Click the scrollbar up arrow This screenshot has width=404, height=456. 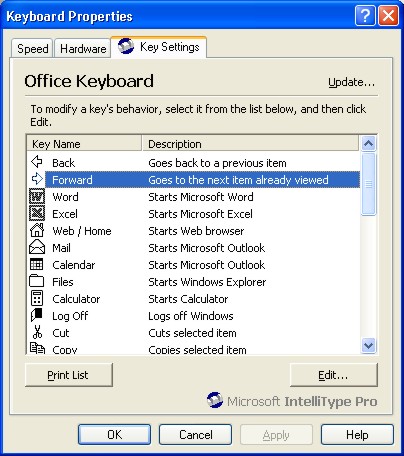tap(369, 143)
